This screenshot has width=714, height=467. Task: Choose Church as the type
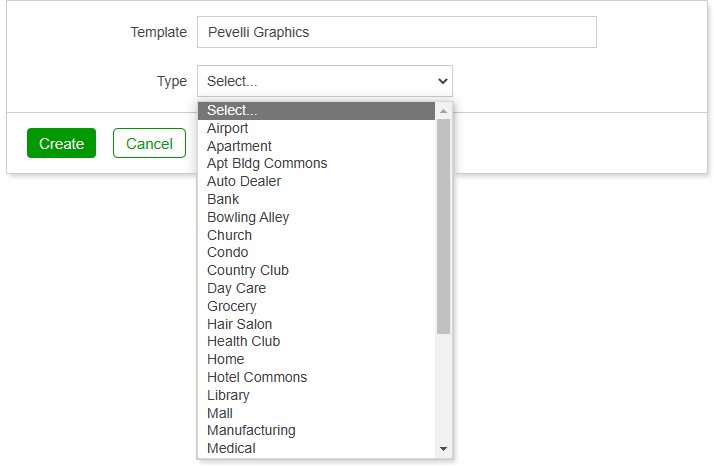pos(316,235)
